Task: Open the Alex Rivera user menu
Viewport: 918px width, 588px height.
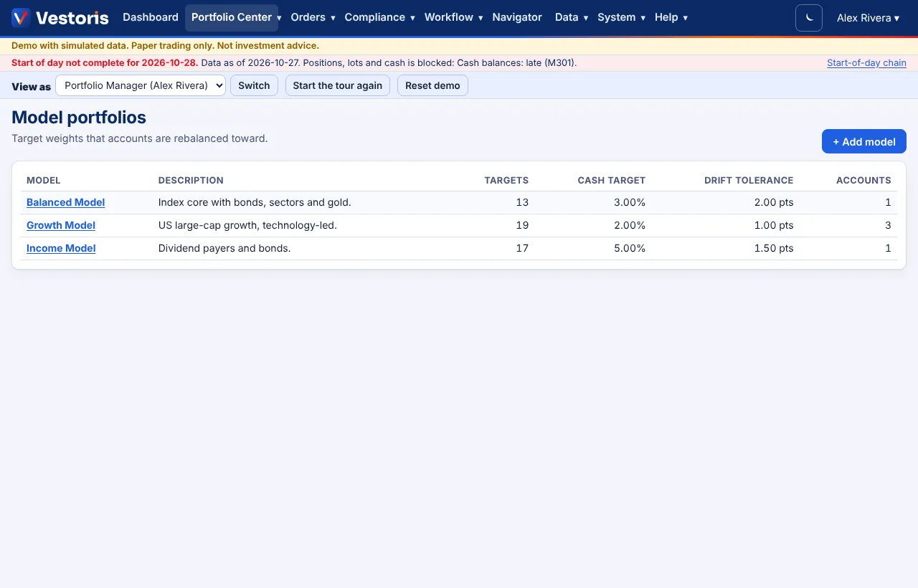Action: point(868,18)
